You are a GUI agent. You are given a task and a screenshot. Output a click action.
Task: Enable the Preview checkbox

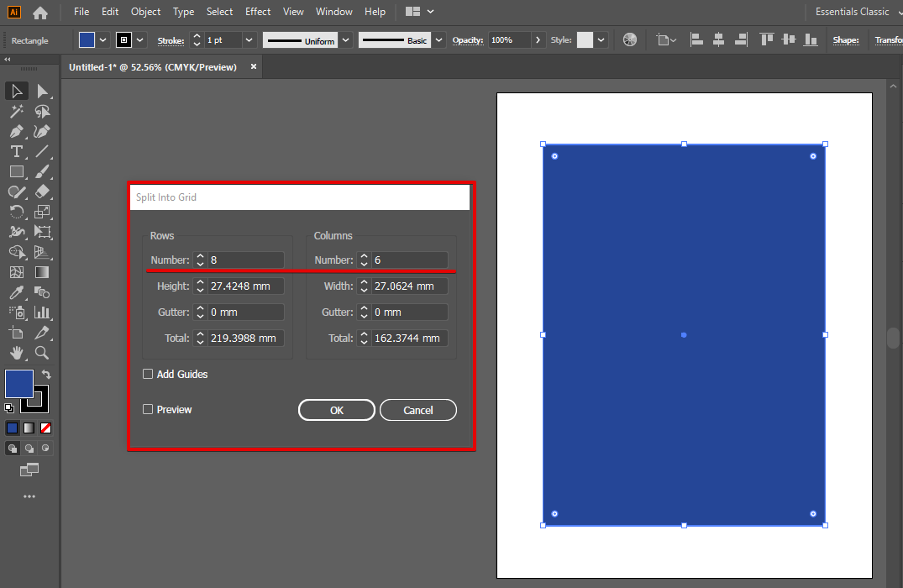pyautogui.click(x=148, y=409)
